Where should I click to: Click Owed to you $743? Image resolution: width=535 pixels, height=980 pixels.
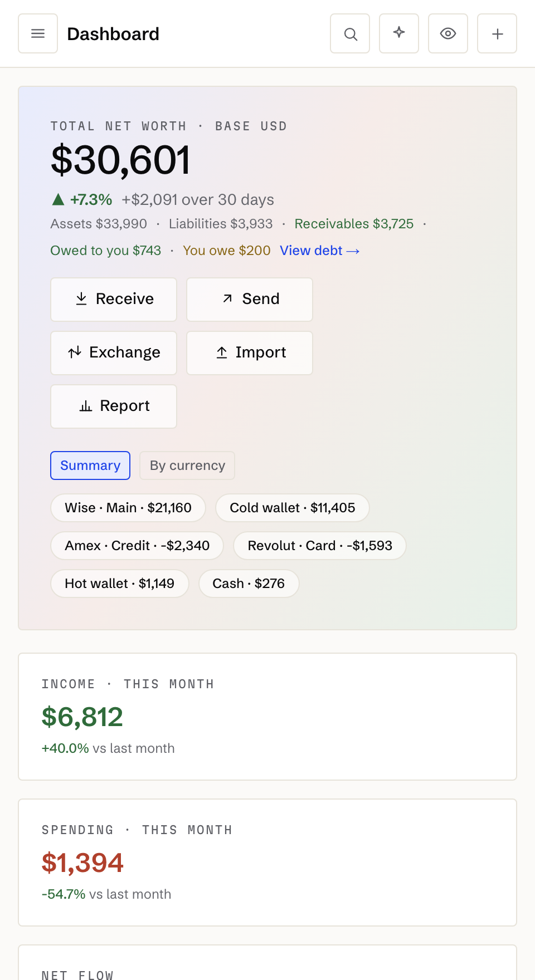tap(106, 251)
